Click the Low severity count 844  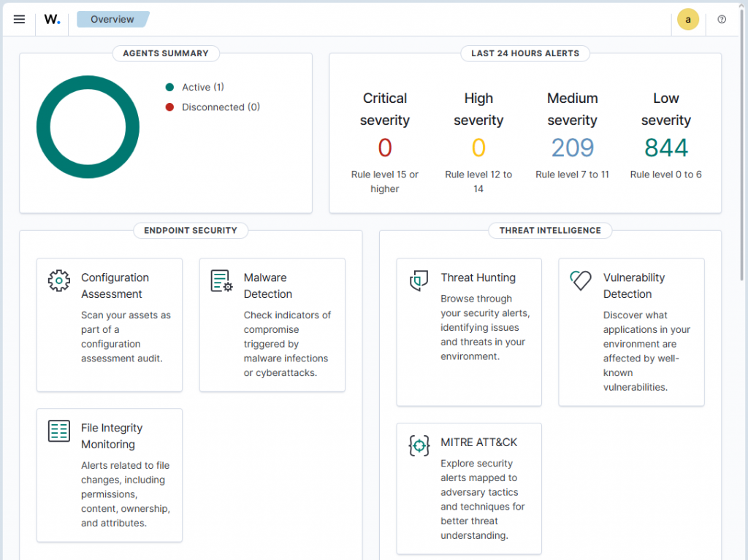tap(666, 148)
